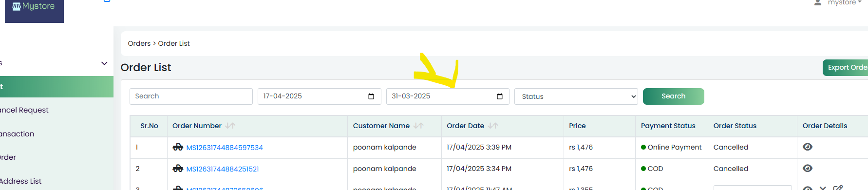Open order link MS12631744884597534
This screenshot has width=868, height=190.
tap(225, 148)
